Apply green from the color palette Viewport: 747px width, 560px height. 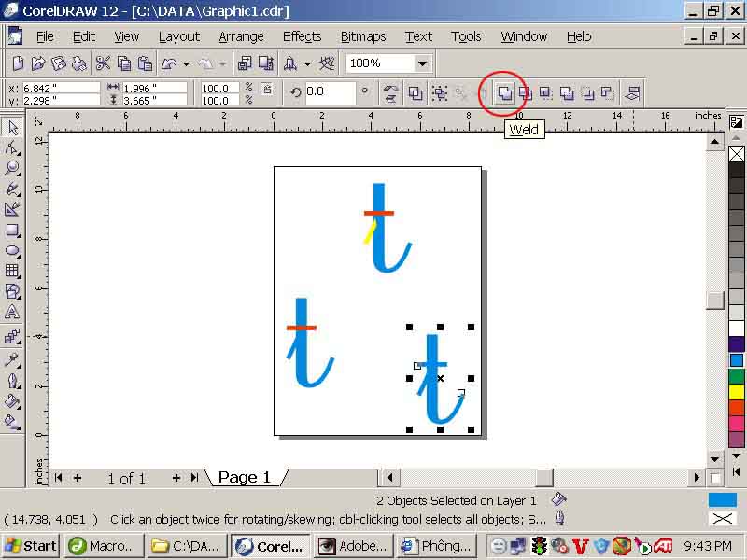[x=737, y=376]
